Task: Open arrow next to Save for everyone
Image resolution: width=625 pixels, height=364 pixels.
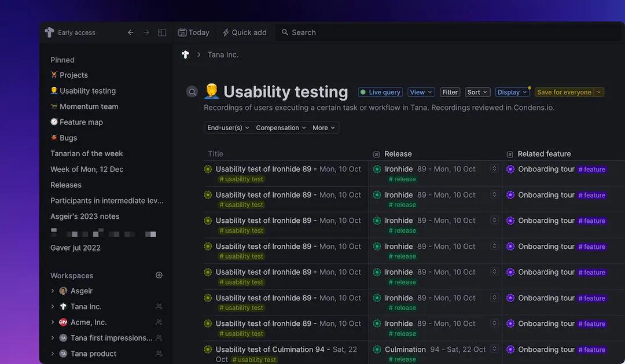Action: coord(599,92)
